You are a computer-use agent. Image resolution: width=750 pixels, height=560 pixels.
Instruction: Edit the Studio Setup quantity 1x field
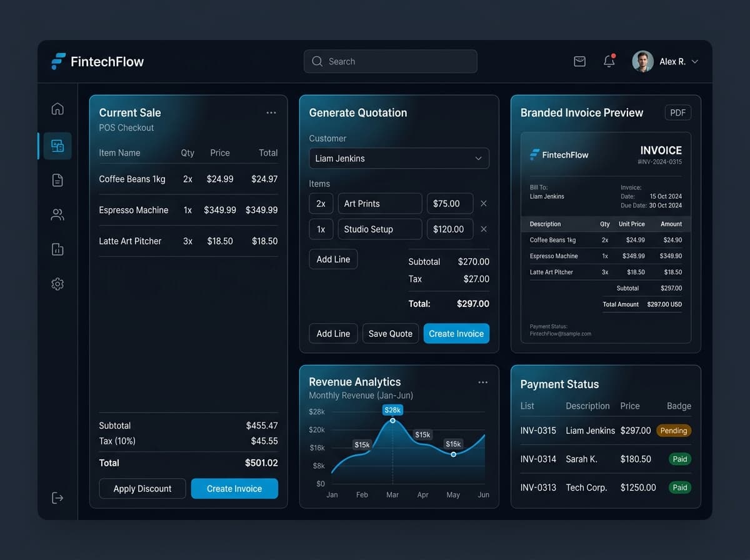321,229
